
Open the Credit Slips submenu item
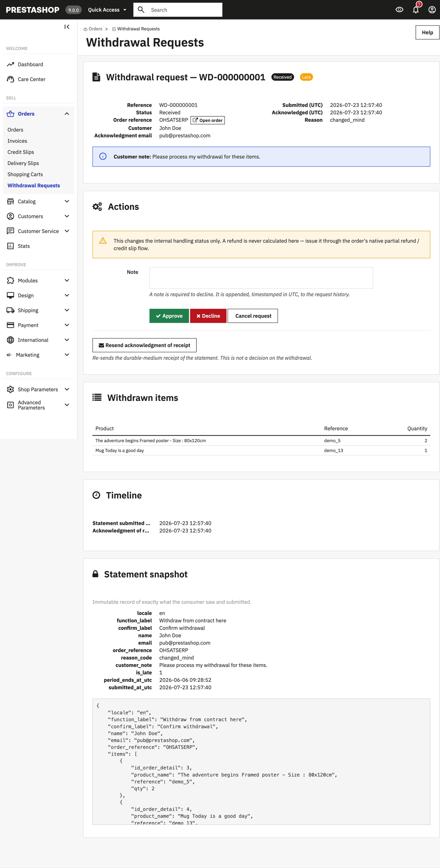[20, 152]
